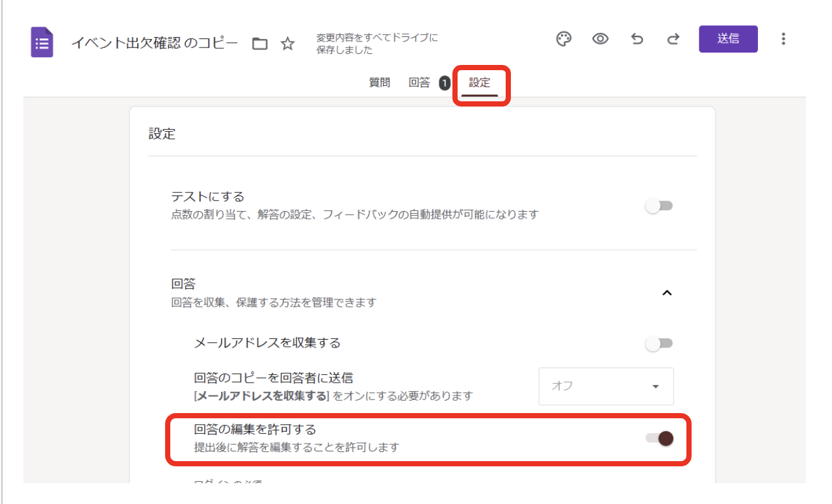Redo the last change
The image size is (832, 504).
tap(673, 39)
